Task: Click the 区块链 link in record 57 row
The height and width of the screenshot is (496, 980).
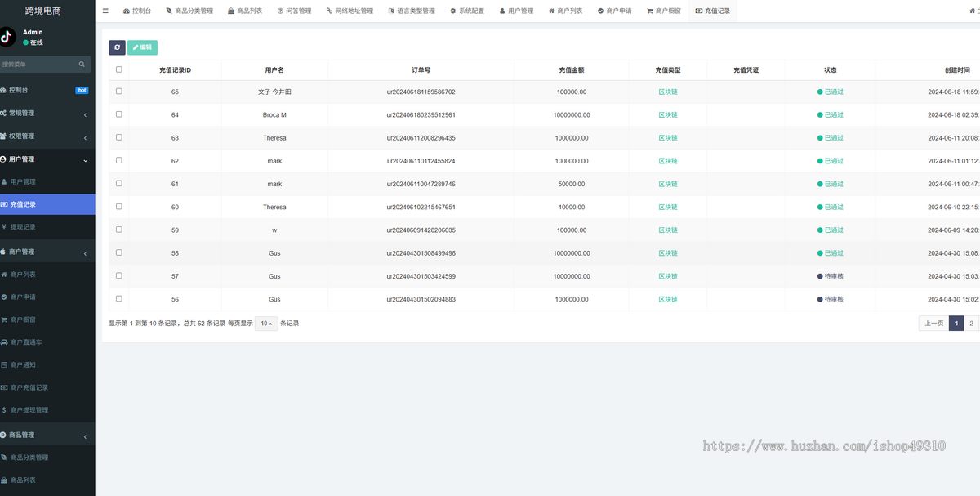Action: [x=668, y=276]
